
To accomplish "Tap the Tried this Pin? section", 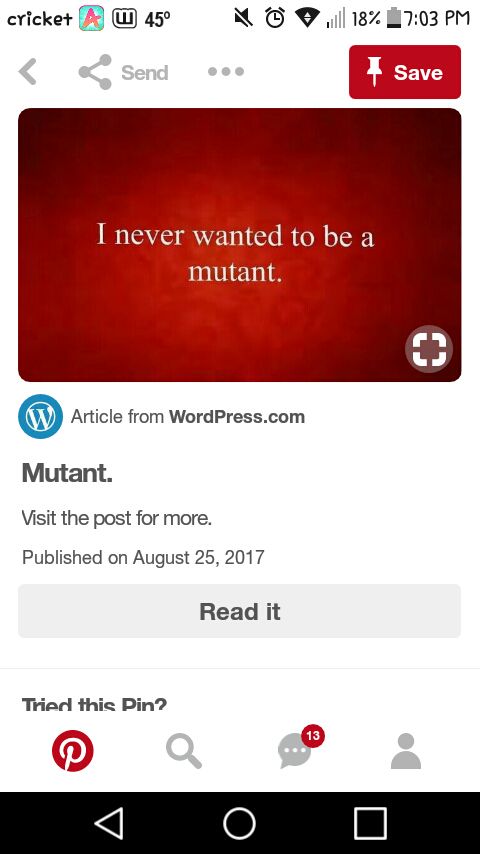I will [x=94, y=704].
